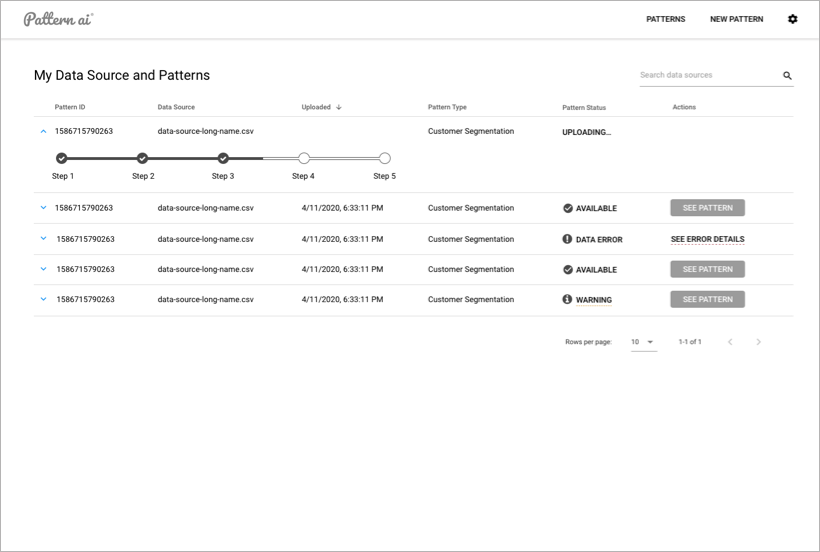Screen dimensions: 820x552
Task: Click See Pattern button in Warning row
Action: coord(707,299)
